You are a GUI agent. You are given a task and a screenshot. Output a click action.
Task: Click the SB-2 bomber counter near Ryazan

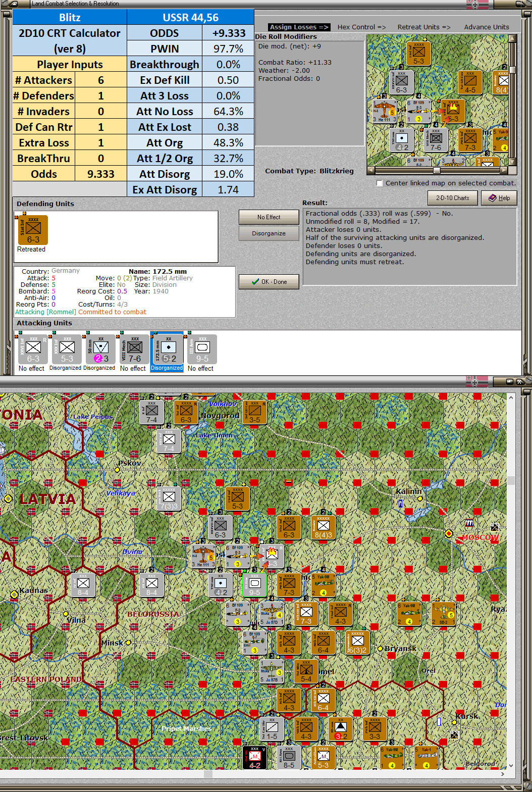click(443, 614)
